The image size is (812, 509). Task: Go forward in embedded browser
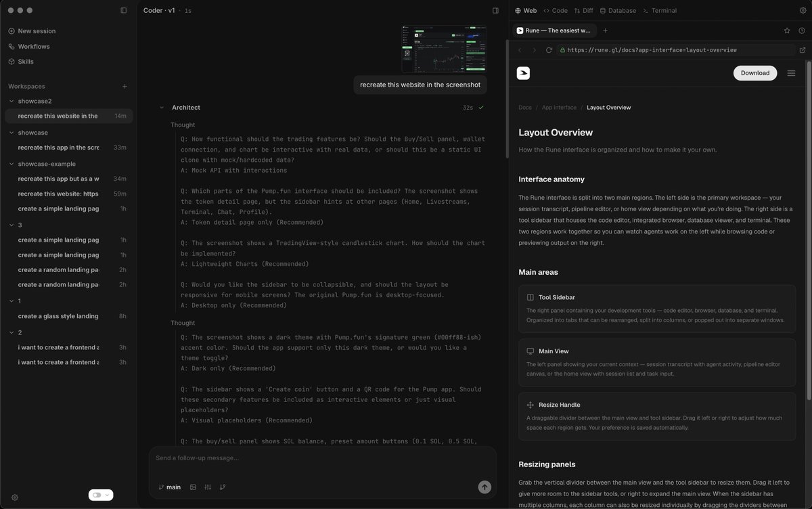(534, 50)
